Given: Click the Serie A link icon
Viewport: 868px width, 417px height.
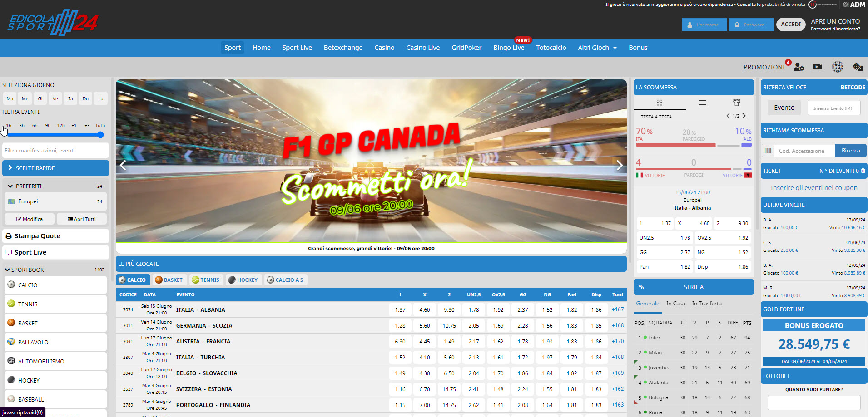Looking at the screenshot, I should click(641, 287).
